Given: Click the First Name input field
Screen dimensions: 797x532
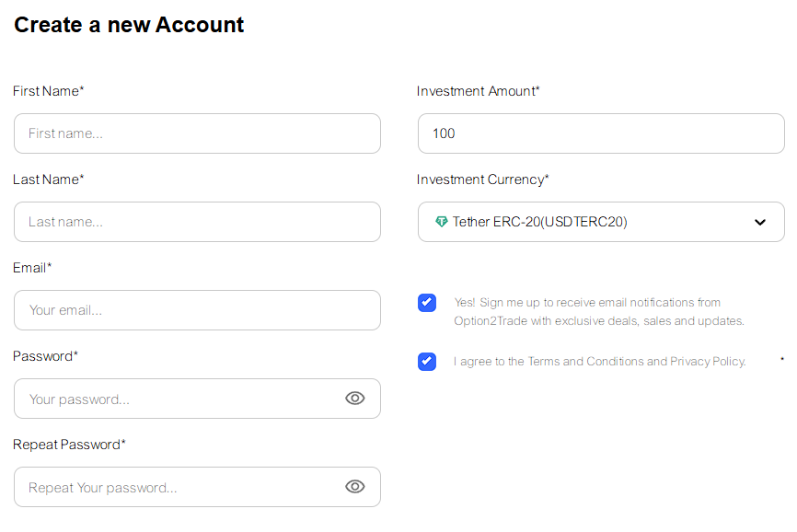Looking at the screenshot, I should tap(197, 133).
